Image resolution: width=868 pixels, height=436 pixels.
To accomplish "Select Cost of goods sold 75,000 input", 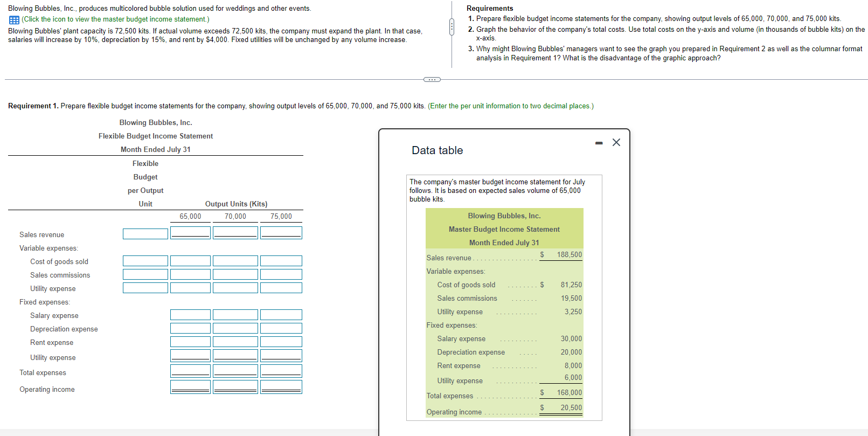I will pyautogui.click(x=281, y=261).
